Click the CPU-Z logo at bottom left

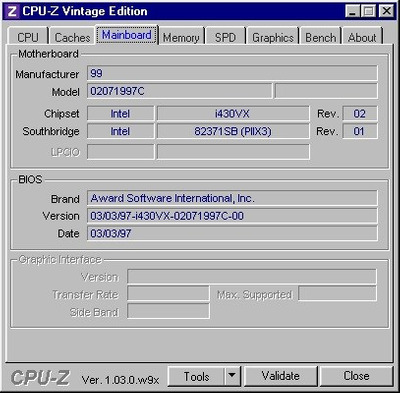coord(40,378)
